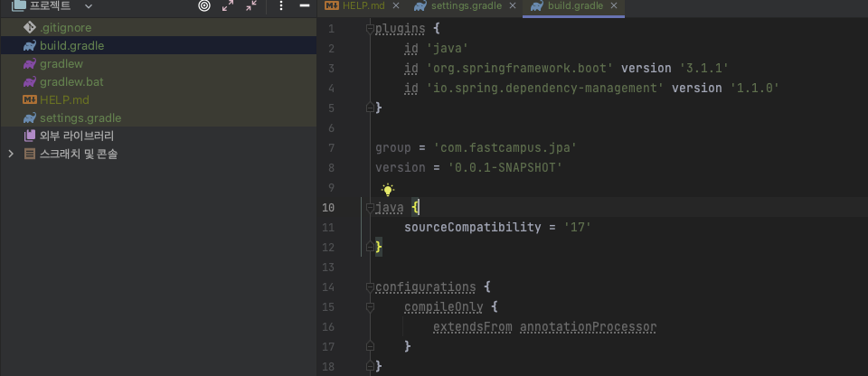The height and width of the screenshot is (376, 868).
Task: Click '0.0.1-SNAPSHOT' version value
Action: tap(505, 167)
